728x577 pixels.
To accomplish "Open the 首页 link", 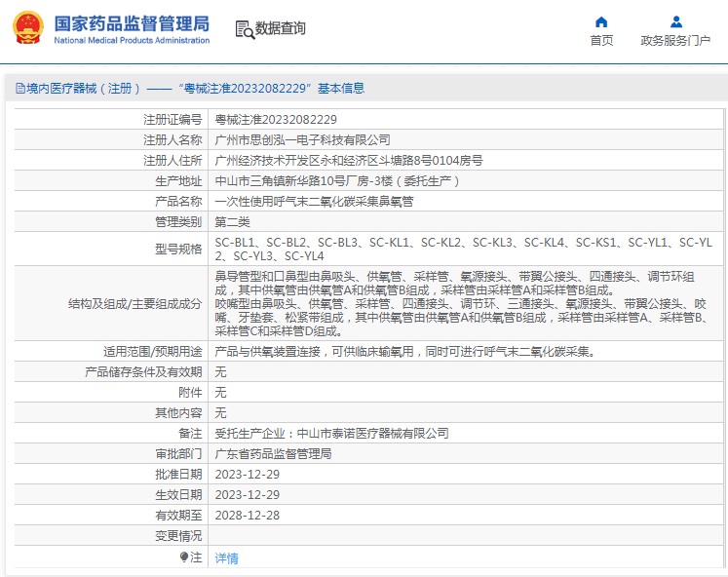I will pos(601,41).
